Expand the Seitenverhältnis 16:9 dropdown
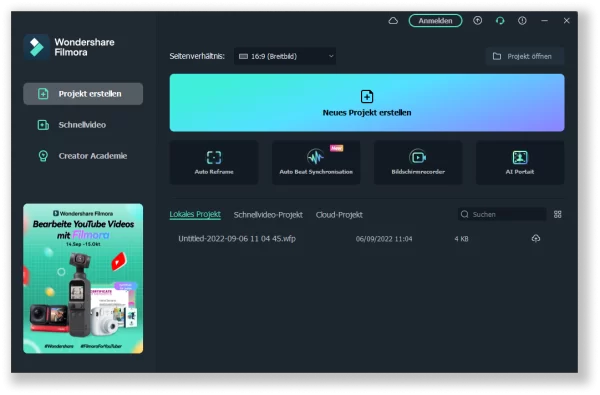This screenshot has height=395, width=600. pos(285,56)
